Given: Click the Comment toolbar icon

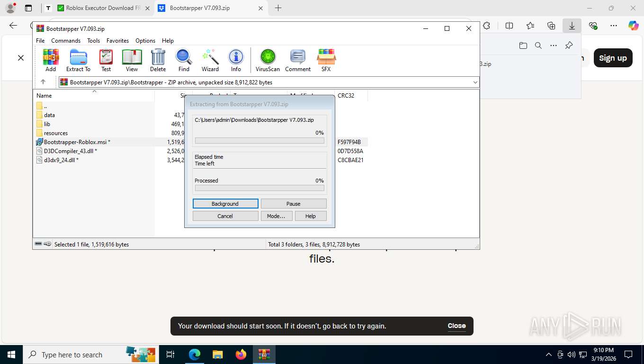Looking at the screenshot, I should coord(298,60).
